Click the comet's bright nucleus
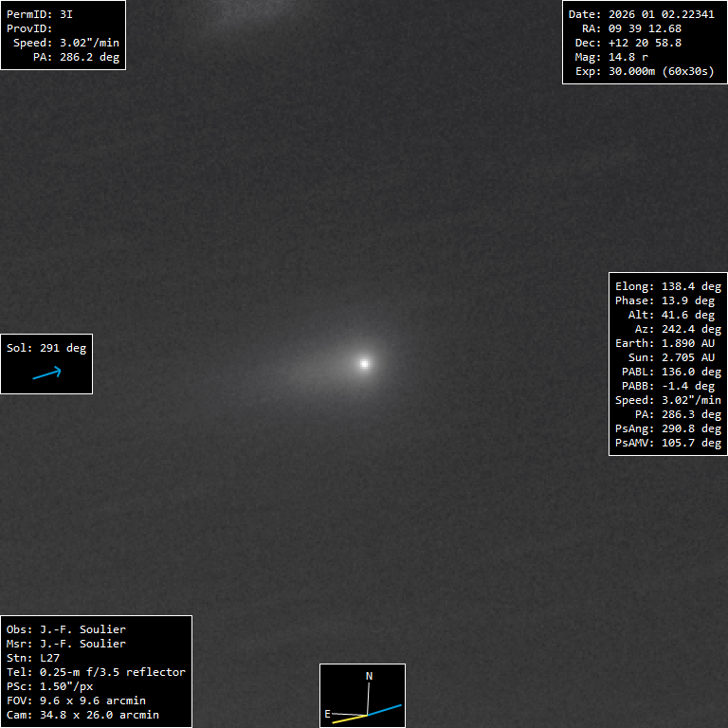The height and width of the screenshot is (728, 728). 364,362
